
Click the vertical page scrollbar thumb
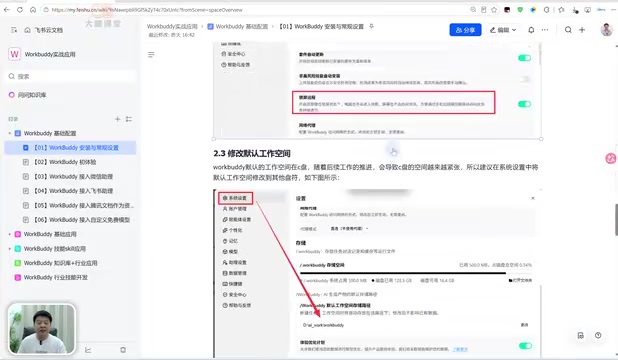(616, 220)
